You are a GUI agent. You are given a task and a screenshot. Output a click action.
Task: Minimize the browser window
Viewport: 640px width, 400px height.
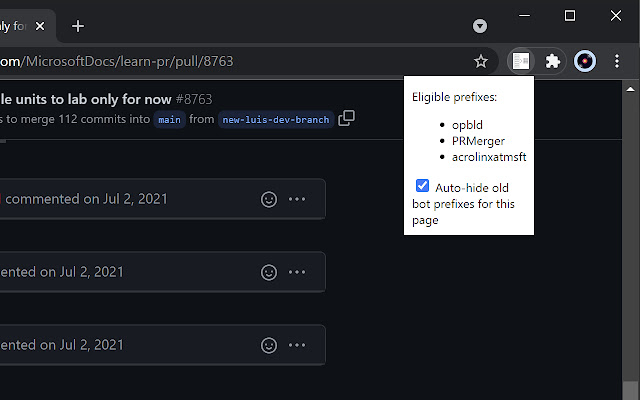click(524, 16)
